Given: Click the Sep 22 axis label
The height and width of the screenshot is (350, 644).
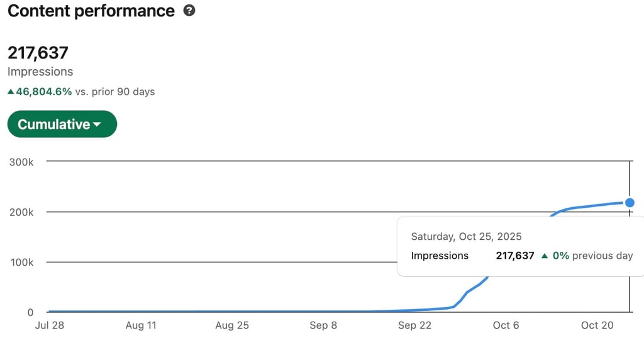Looking at the screenshot, I should 414,325.
